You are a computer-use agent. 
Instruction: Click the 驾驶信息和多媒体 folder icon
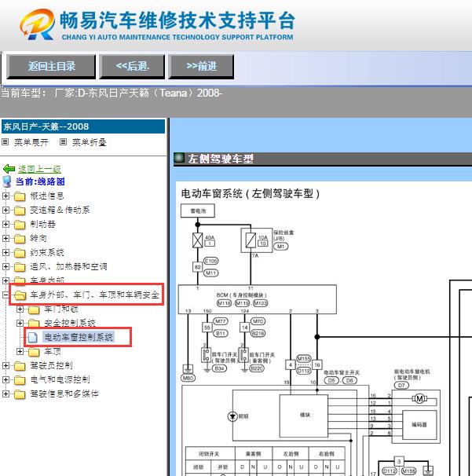[20, 394]
